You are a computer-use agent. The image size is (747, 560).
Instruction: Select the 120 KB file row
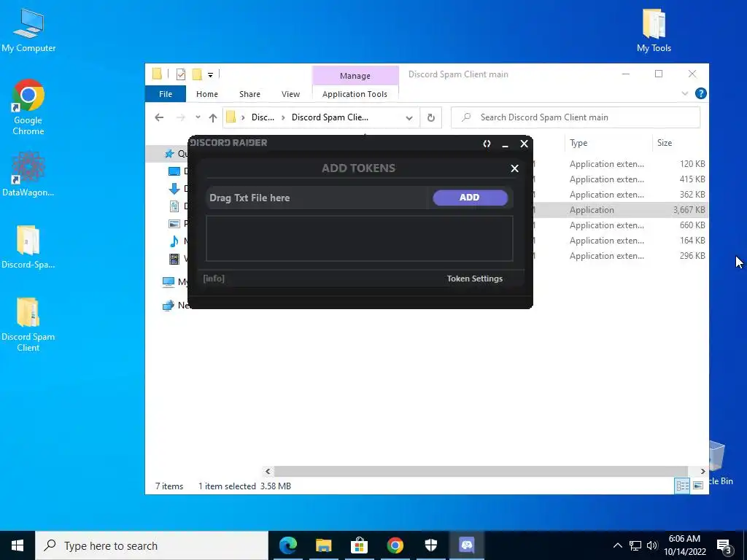coord(620,164)
